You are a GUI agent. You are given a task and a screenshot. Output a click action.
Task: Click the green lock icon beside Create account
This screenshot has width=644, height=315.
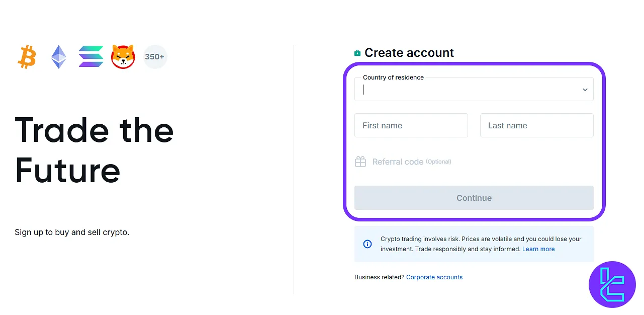(x=357, y=53)
